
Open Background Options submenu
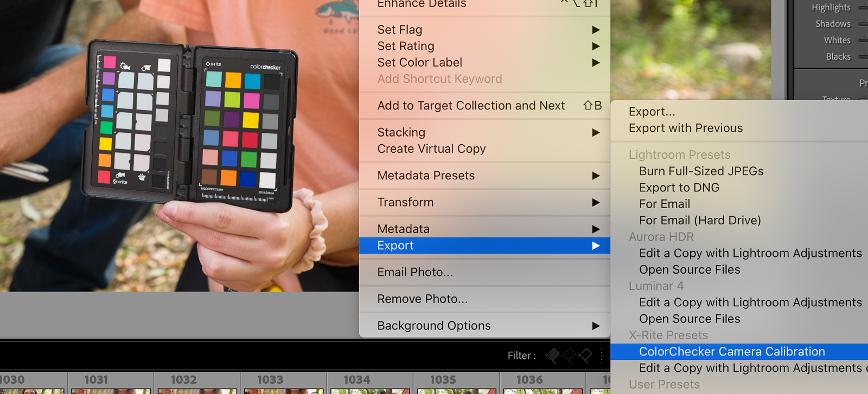click(x=433, y=326)
